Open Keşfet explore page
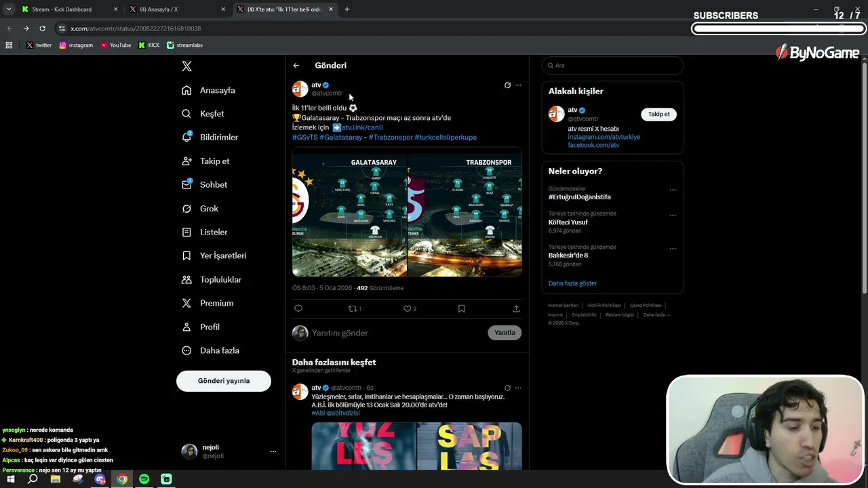This screenshot has width=868, height=488. pyautogui.click(x=203, y=114)
